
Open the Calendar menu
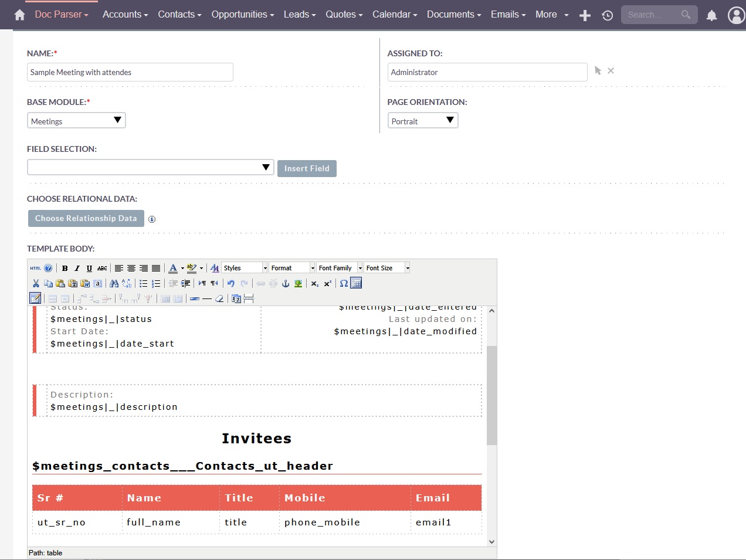[394, 14]
